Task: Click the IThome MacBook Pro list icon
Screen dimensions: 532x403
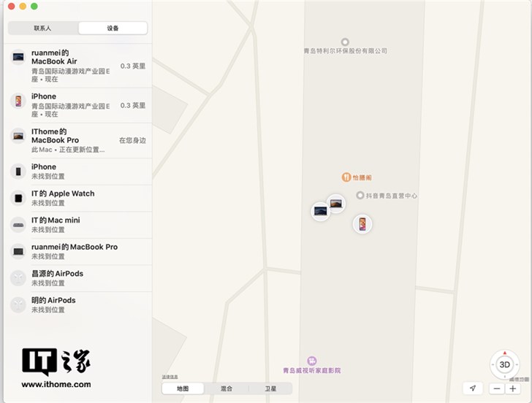Action: (18, 136)
